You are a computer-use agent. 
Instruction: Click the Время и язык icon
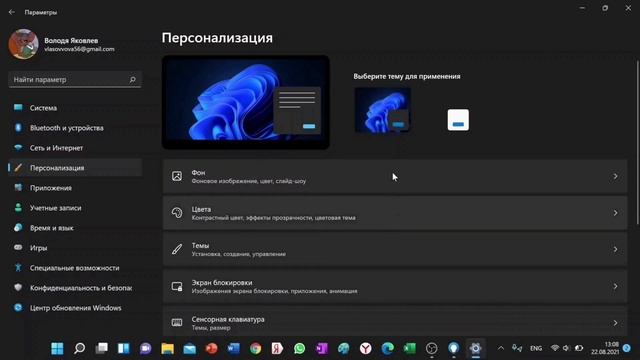click(x=18, y=228)
